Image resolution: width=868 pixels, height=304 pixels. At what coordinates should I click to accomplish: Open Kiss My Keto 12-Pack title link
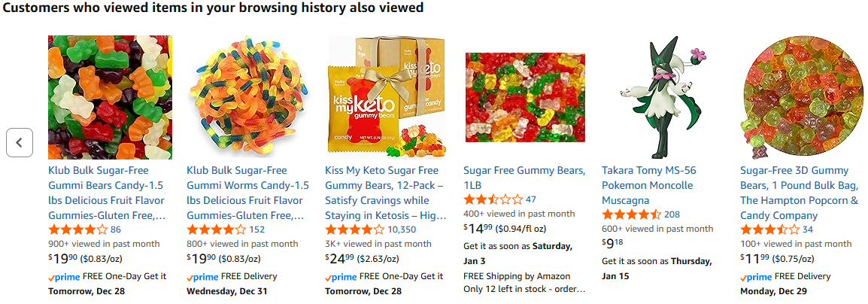386,193
